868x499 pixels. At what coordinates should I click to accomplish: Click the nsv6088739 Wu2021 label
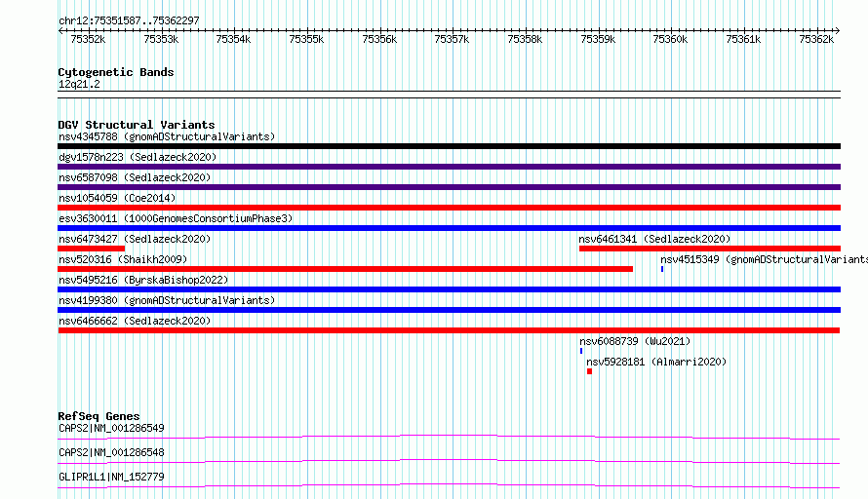635,341
